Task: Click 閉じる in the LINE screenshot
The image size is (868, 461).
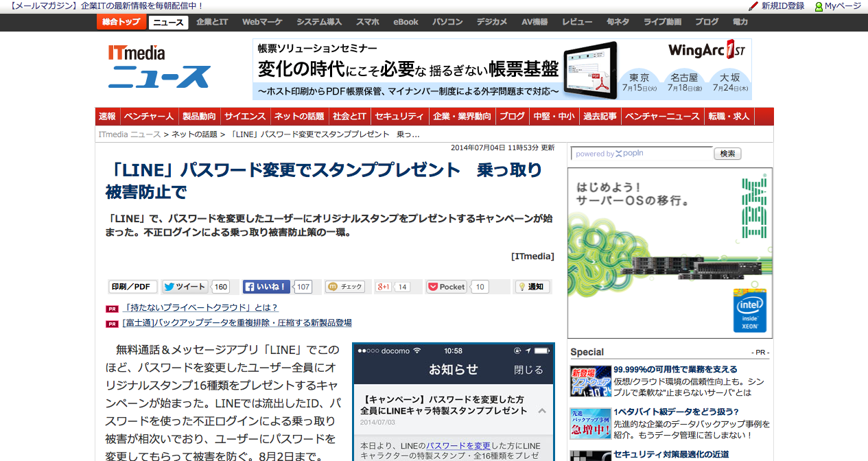Action: [x=528, y=370]
